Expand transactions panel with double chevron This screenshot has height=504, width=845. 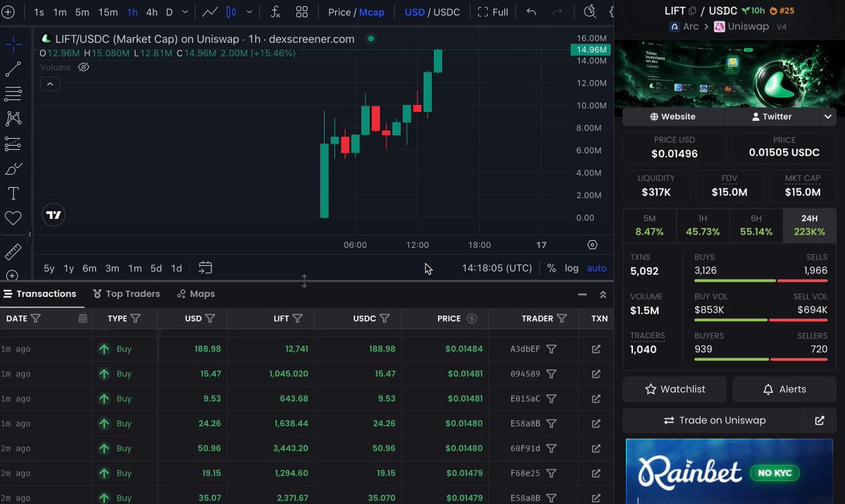(x=603, y=294)
